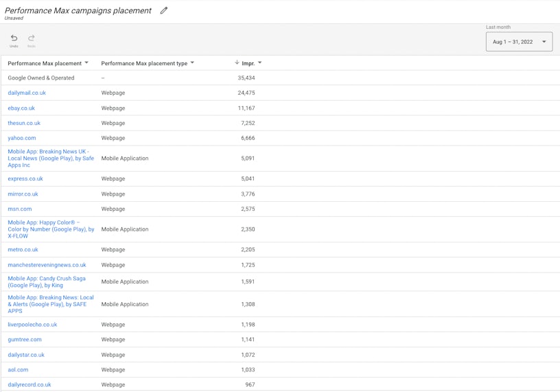Open thesun.co.uk placement
The height and width of the screenshot is (392, 560).
[x=24, y=123]
